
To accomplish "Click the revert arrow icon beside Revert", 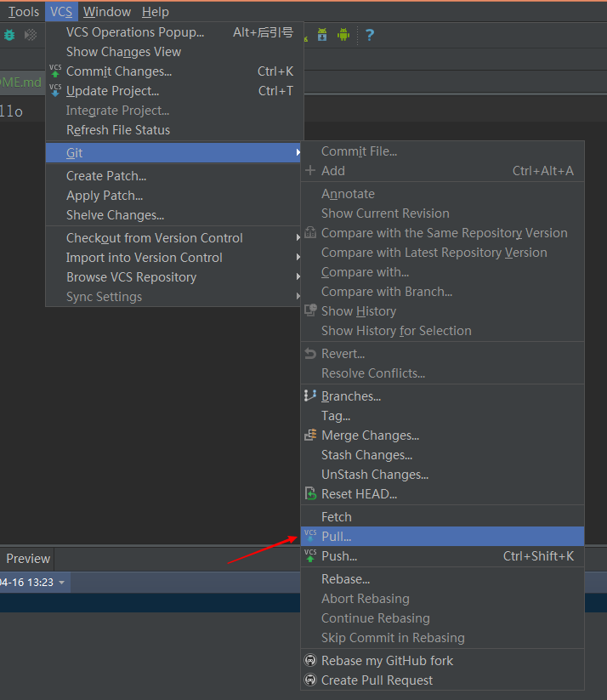I will 310,354.
